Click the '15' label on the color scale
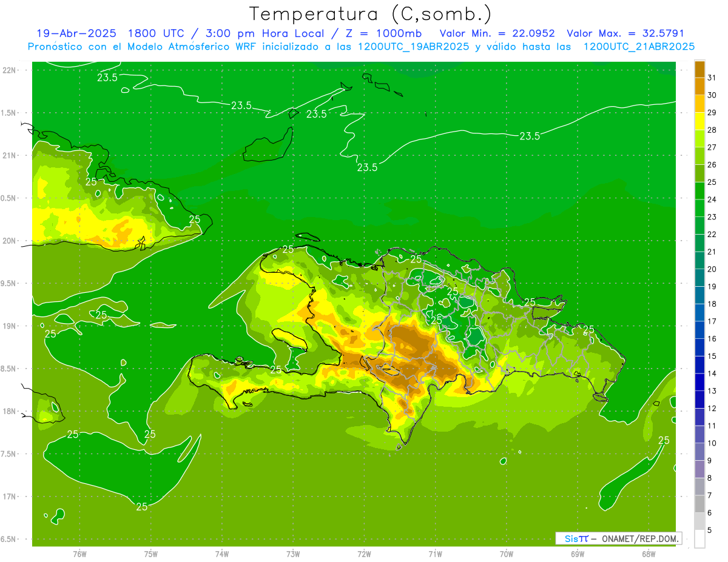728x562 pixels. click(x=712, y=356)
